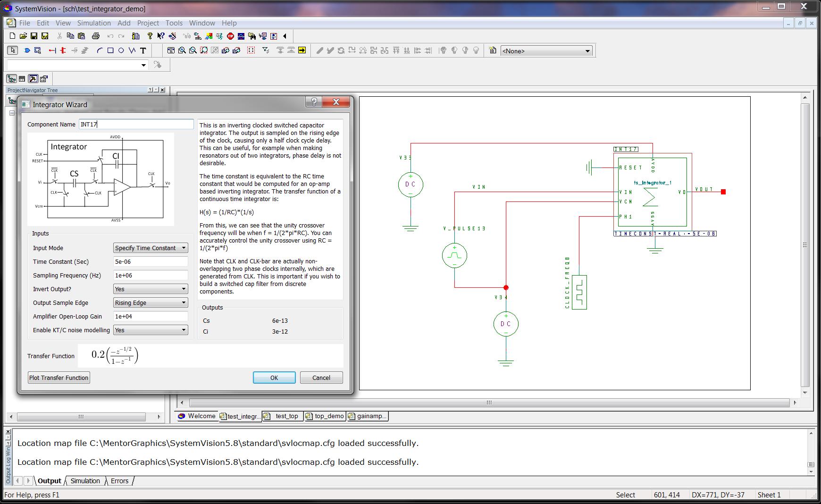This screenshot has width=821, height=504.
Task: Select the Rectangle drawing tool
Action: pos(110,50)
